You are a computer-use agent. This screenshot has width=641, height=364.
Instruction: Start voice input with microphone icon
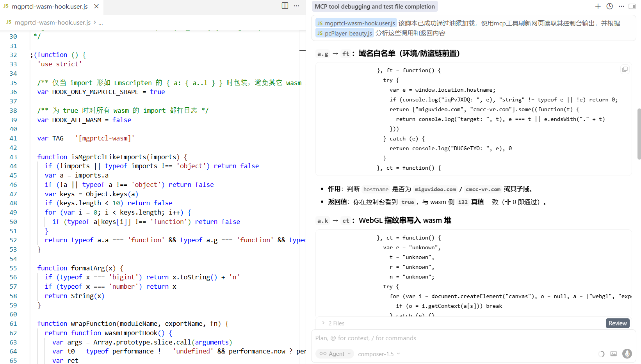627,353
